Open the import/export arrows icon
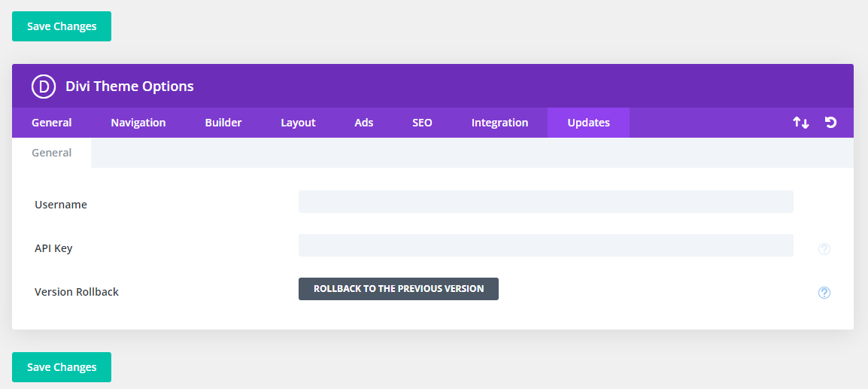The image size is (868, 389). tap(800, 123)
